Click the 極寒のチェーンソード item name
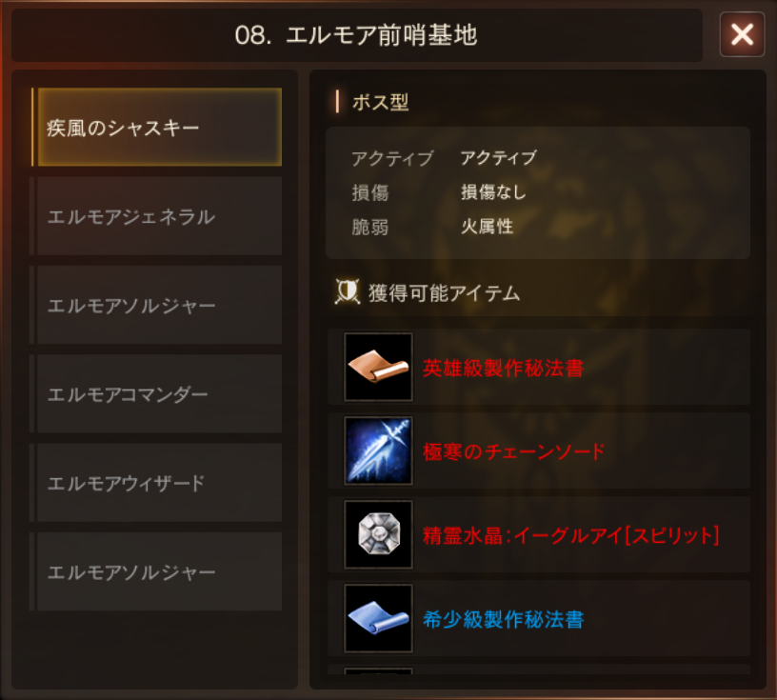777x700 pixels. pos(514,451)
